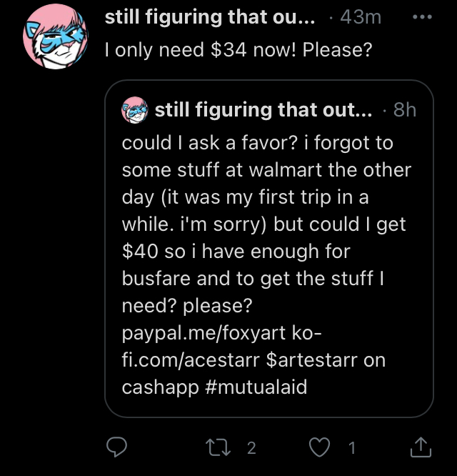Retweet this post using the arrows icon
The width and height of the screenshot is (457, 476).
click(218, 447)
